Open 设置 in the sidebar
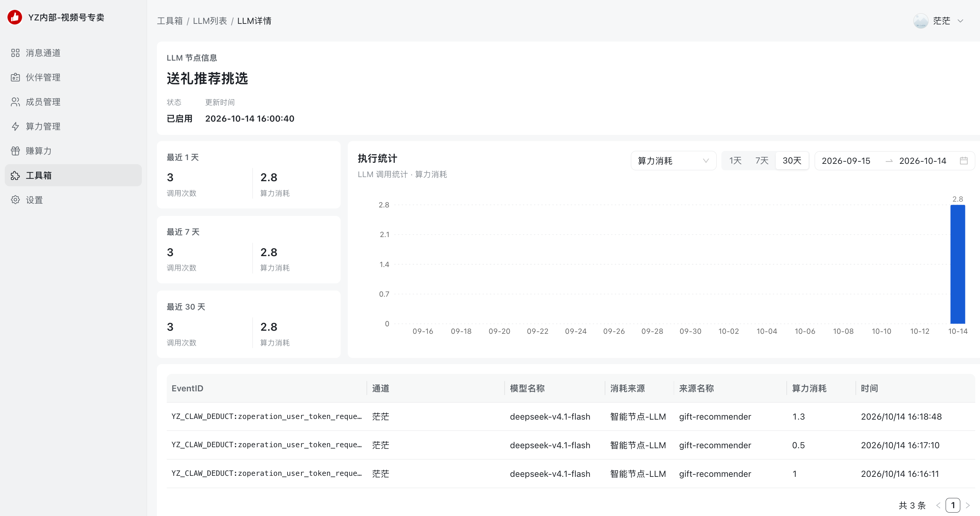This screenshot has width=980, height=516. 73,200
